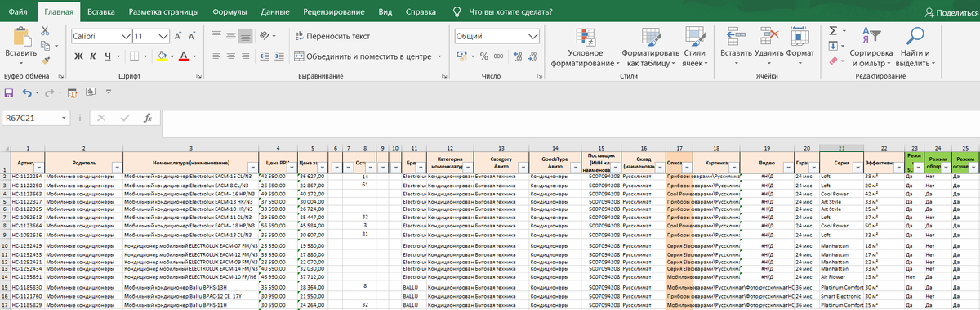980x310 pixels.
Task: Open Сортировка и фильтр menu
Action: [x=871, y=47]
